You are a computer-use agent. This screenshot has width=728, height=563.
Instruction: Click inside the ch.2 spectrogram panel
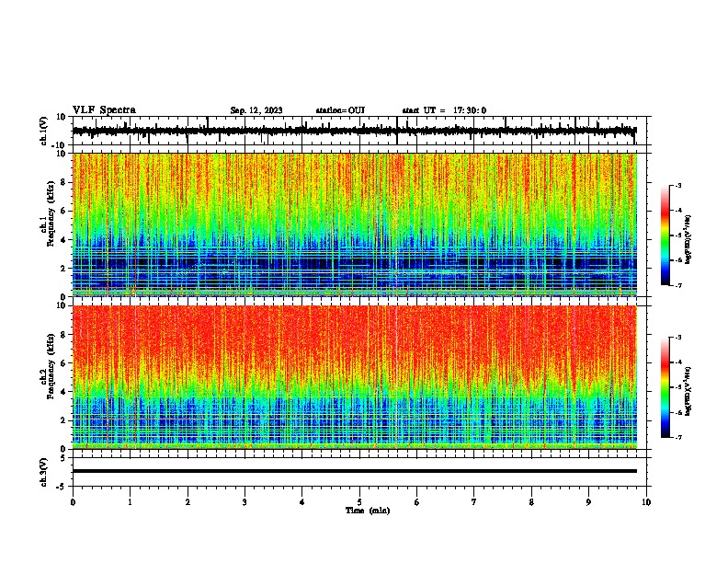click(x=355, y=377)
